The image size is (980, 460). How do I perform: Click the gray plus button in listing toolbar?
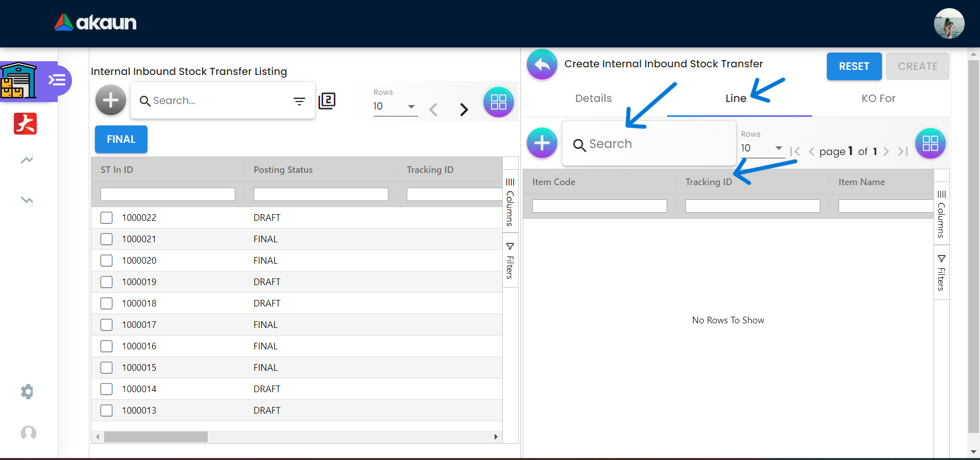[110, 100]
